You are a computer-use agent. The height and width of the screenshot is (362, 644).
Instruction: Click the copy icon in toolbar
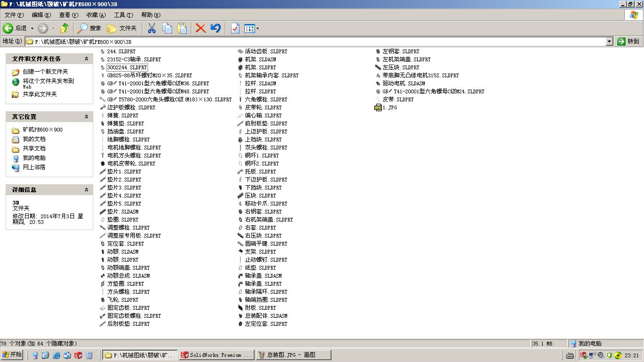[167, 28]
